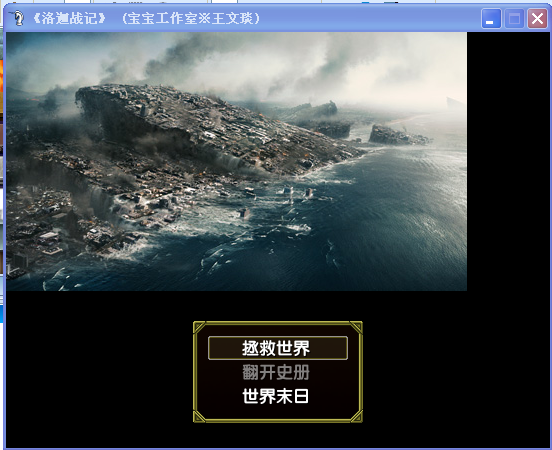552x450 pixels.
Task: Choose 翻开史册 to load a save
Action: tap(276, 372)
